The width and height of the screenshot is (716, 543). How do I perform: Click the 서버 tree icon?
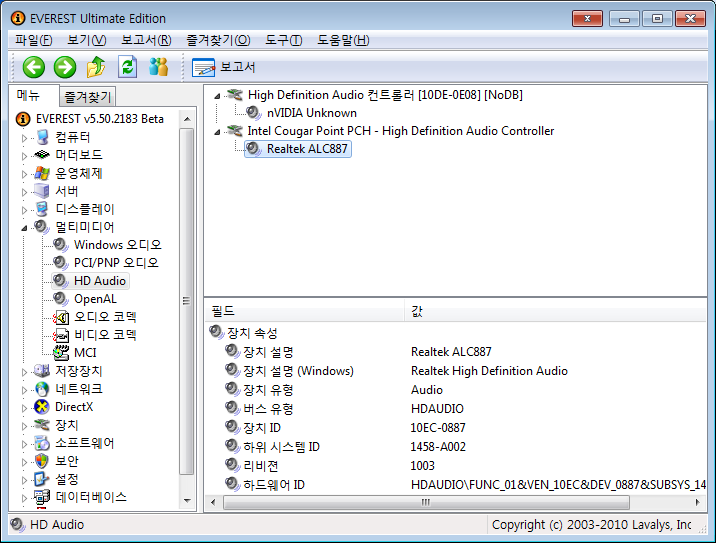(42, 191)
